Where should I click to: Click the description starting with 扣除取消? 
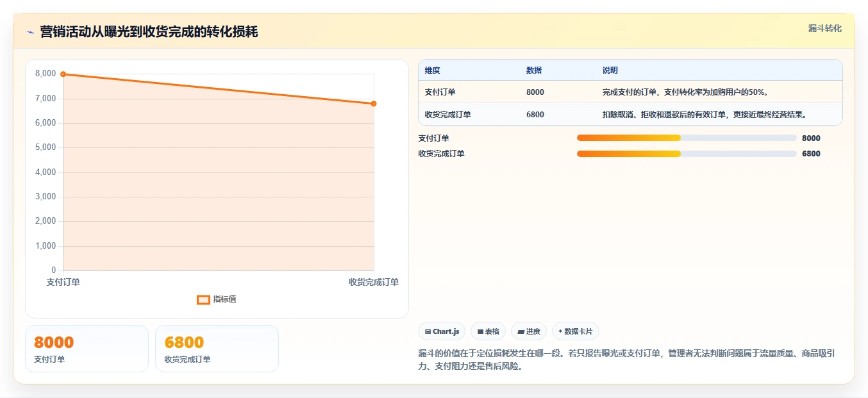click(x=704, y=115)
